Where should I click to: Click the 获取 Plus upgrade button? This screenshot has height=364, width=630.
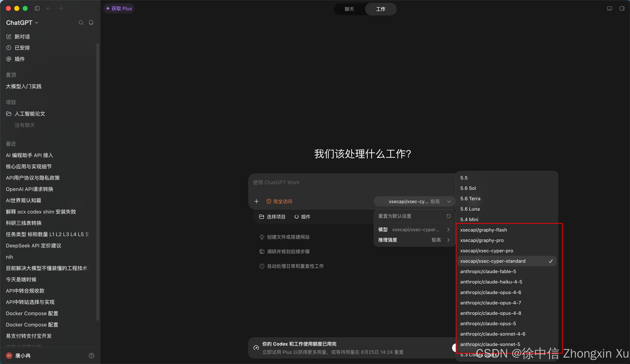tap(119, 9)
